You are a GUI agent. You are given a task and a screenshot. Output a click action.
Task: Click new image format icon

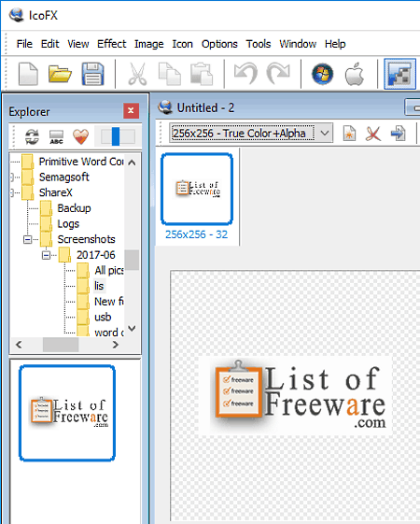[x=349, y=134]
